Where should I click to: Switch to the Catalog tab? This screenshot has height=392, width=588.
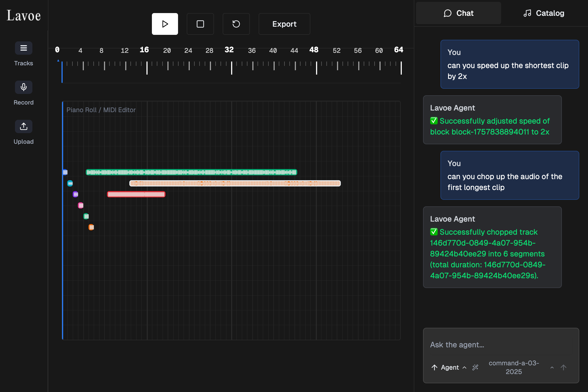[544, 13]
